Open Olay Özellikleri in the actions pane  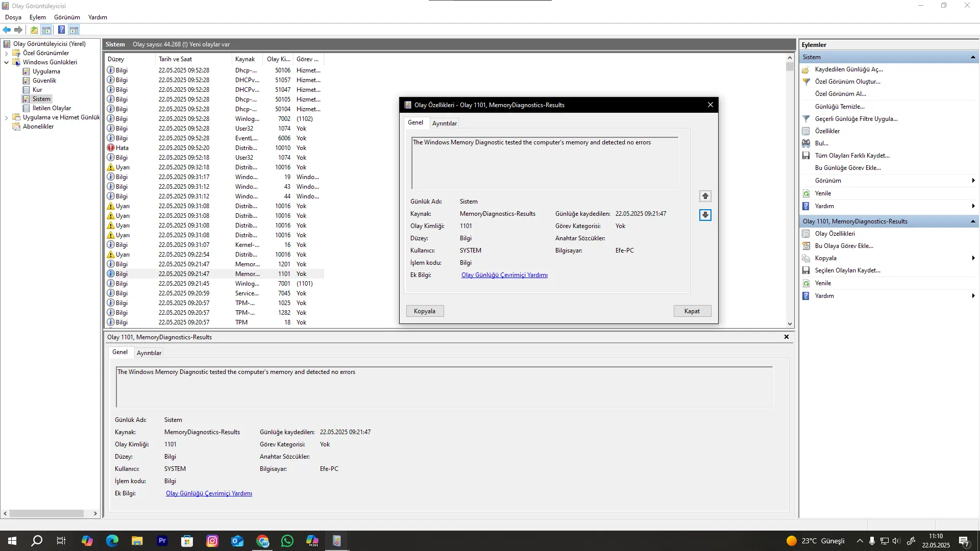[x=835, y=234]
